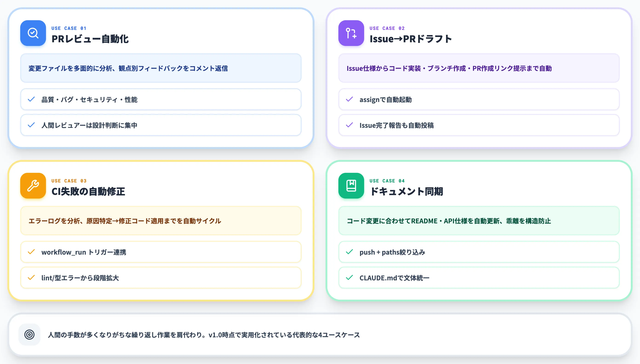The image size is (640, 364).
Task: Click the assignで自動起動 text
Action: tap(385, 100)
